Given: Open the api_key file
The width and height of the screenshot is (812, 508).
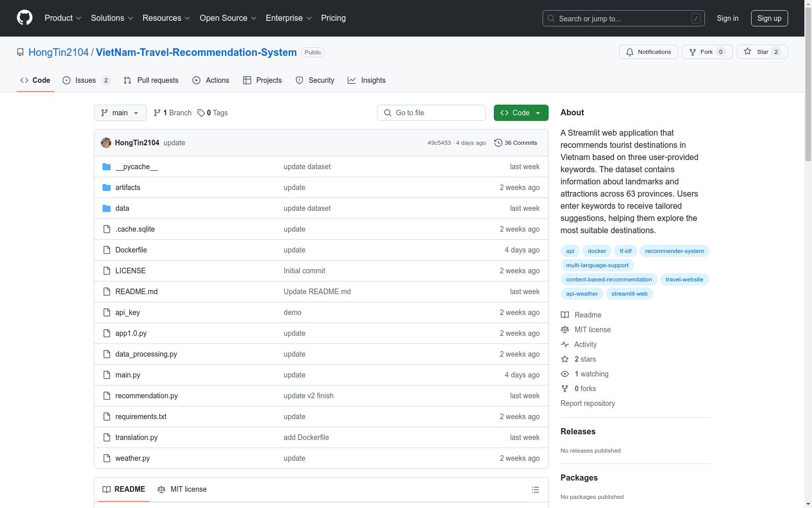Looking at the screenshot, I should (127, 312).
